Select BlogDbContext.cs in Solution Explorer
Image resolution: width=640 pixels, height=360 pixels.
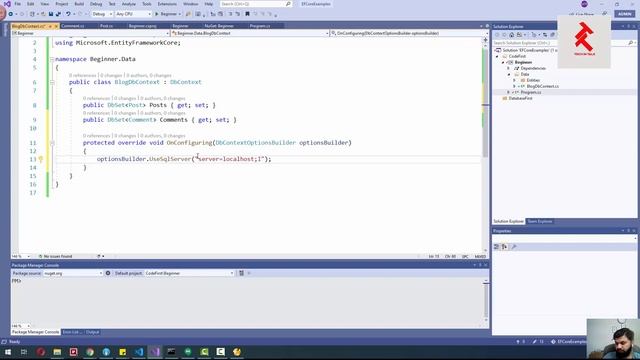point(542,87)
